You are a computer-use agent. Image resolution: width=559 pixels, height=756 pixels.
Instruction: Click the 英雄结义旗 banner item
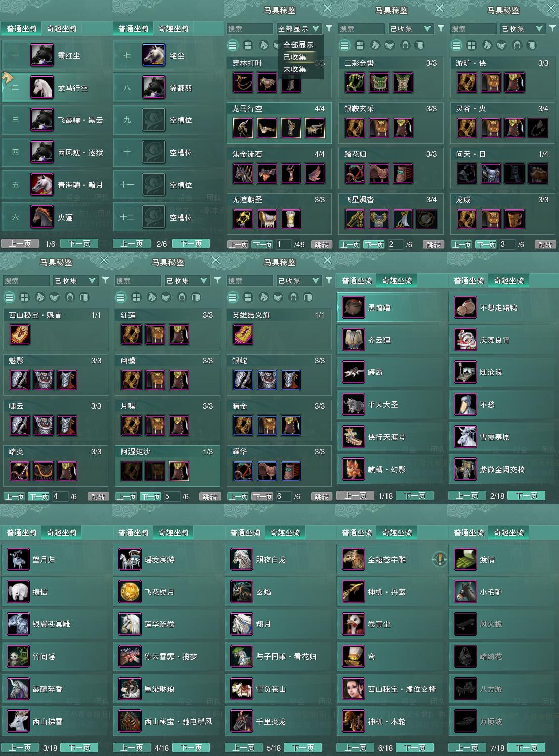(x=243, y=334)
